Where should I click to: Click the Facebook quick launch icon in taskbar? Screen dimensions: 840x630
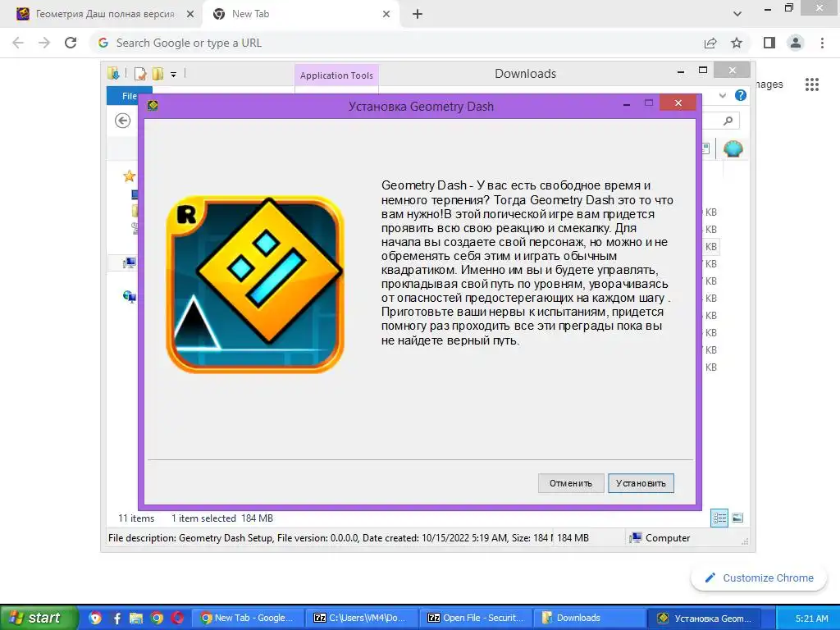[x=116, y=618]
